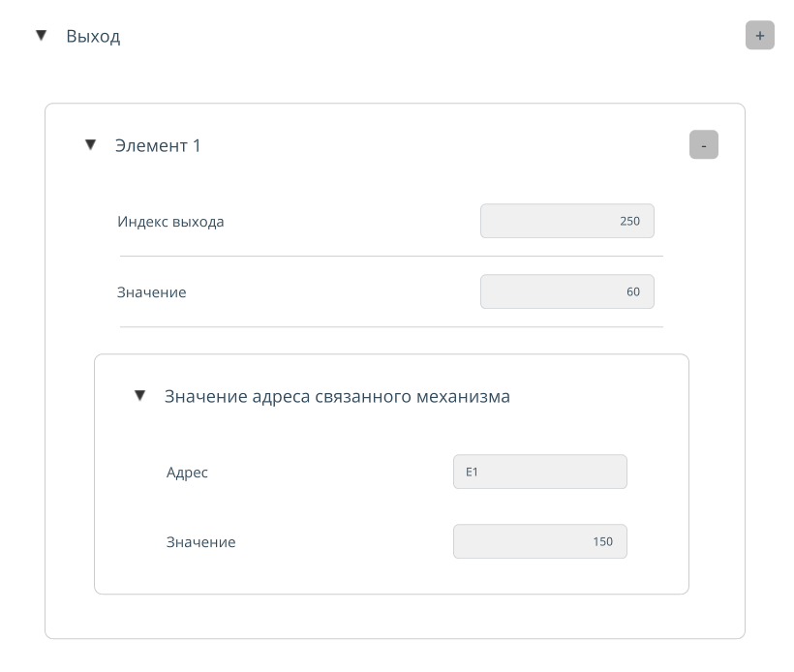Image resolution: width=794 pixels, height=672 pixels.
Task: Click divider line above the nested panel
Action: point(391,327)
